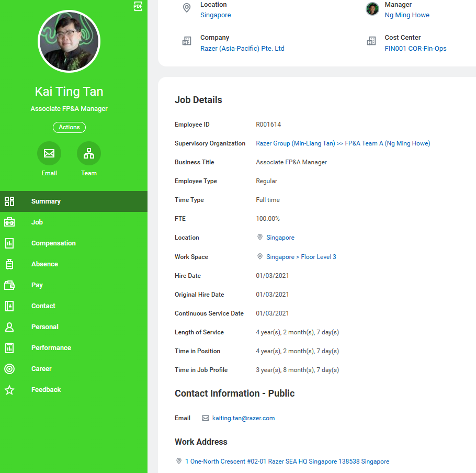The height and width of the screenshot is (473, 476).
Task: Open Singapore link under top Location header
Action: point(216,15)
